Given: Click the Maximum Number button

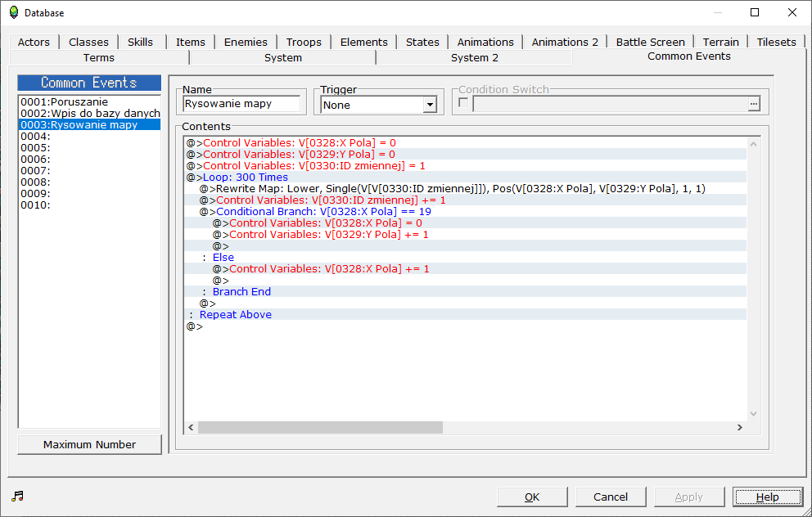Looking at the screenshot, I should 89,444.
